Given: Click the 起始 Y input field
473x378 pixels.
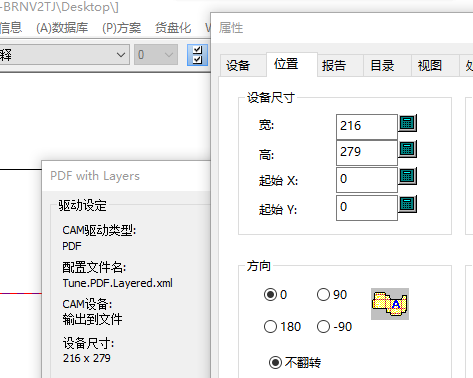Looking at the screenshot, I should [x=367, y=208].
